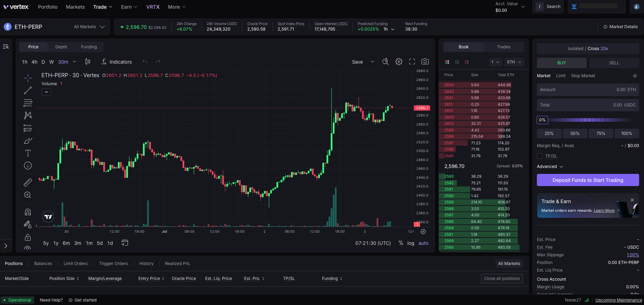Toggle hide all drawings eye icon
The width and height of the screenshot is (644, 305).
point(28,248)
